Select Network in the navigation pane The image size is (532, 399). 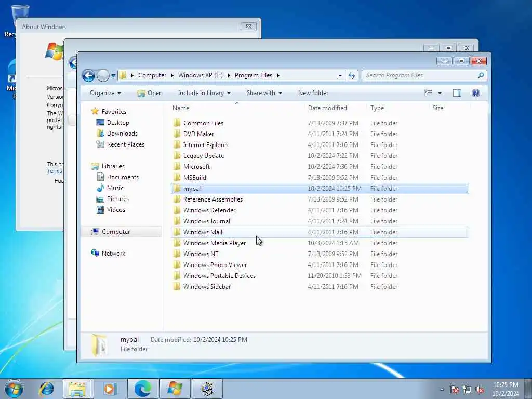pyautogui.click(x=113, y=254)
